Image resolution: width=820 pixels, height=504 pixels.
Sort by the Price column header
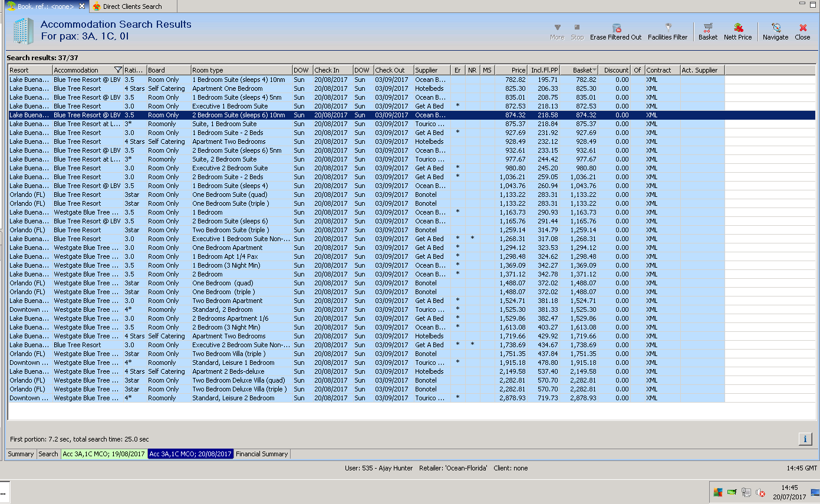point(511,70)
